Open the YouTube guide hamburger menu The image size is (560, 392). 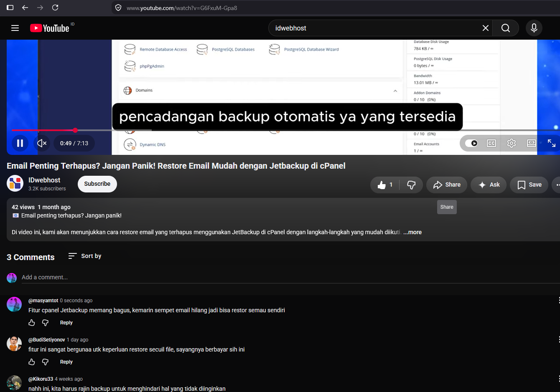point(15,28)
